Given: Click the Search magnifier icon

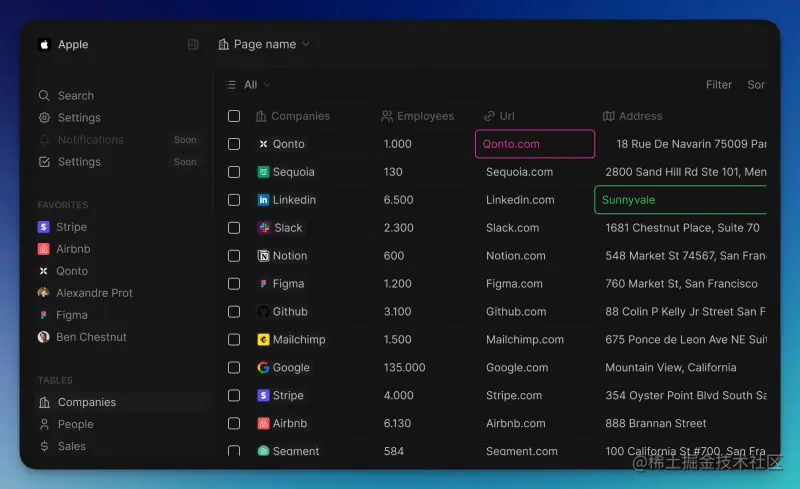Looking at the screenshot, I should pos(44,95).
